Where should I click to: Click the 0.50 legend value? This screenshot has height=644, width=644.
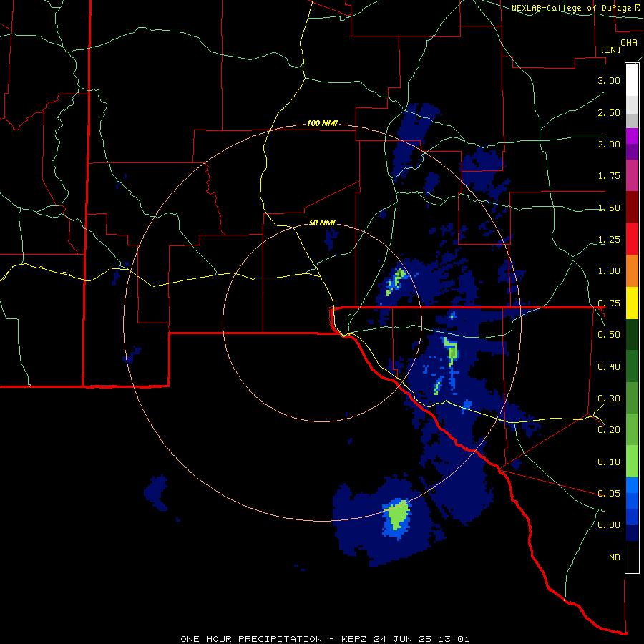pyautogui.click(x=609, y=335)
